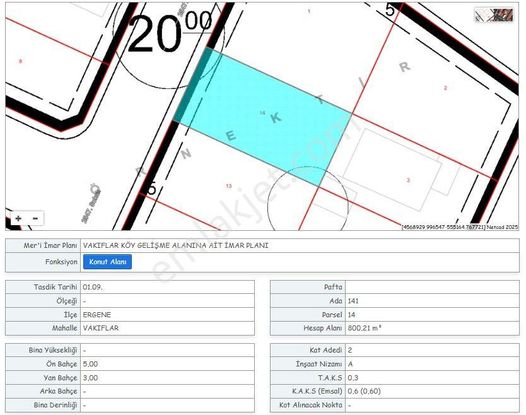Screen dimensions: 526x415
Task: Switch to the satellite imagery basemap thumbnail
Action: pos(504,15)
